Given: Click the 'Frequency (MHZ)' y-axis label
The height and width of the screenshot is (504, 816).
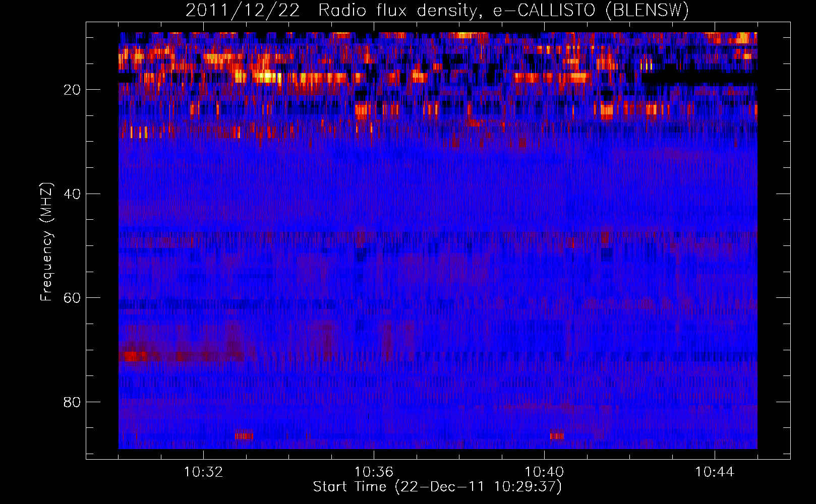Looking at the screenshot, I should (46, 242).
